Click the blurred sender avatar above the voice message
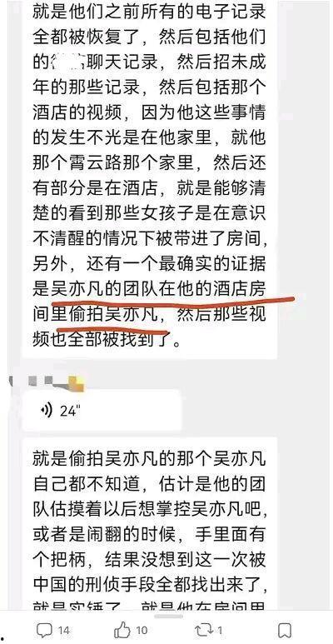Viewport: 333px width, 644px height. [11, 380]
